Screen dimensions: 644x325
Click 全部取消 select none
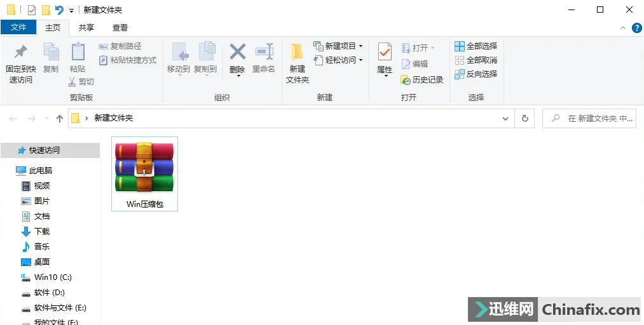pos(476,60)
